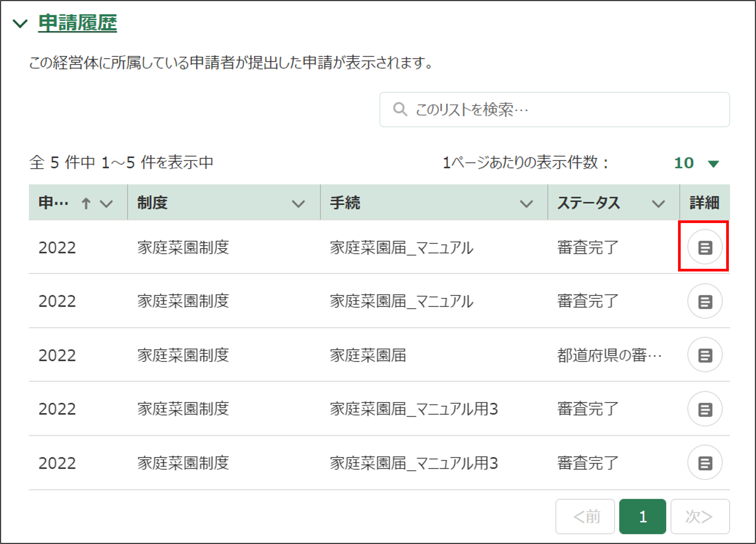This screenshot has width=756, height=544.
Task: Open the 申… column dropdown chevron
Action: [106, 203]
